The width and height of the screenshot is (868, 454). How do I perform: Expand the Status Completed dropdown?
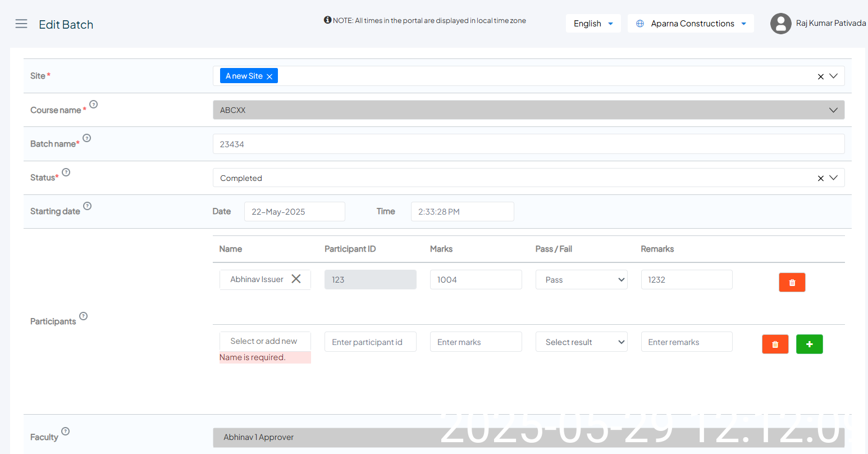tap(833, 178)
